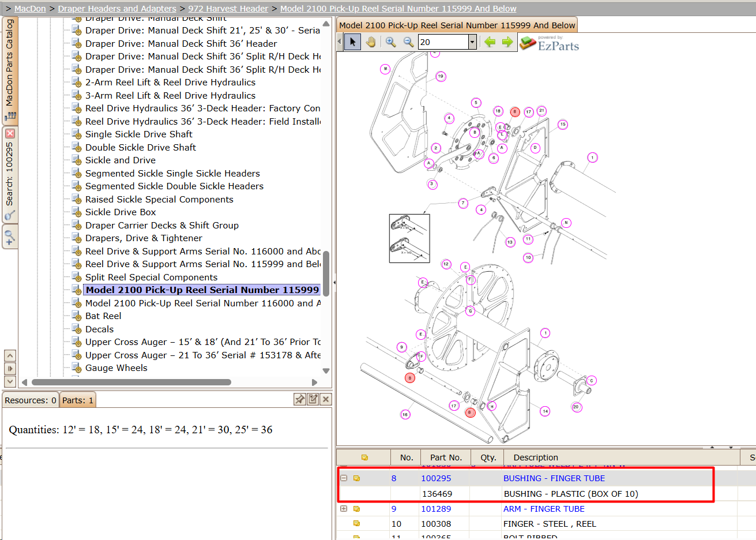Select callout 20 in the diagram
Screen dimensions: 756x540
(x=576, y=407)
